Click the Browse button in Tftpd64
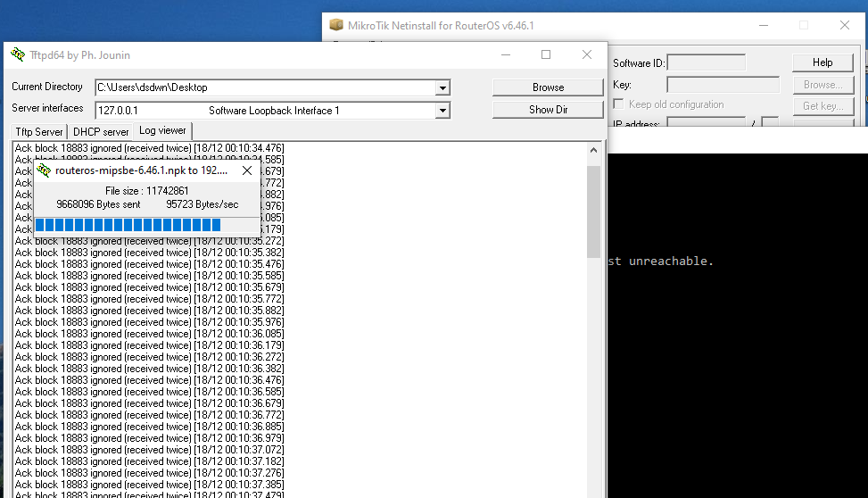Image resolution: width=868 pixels, height=498 pixels. [548, 87]
